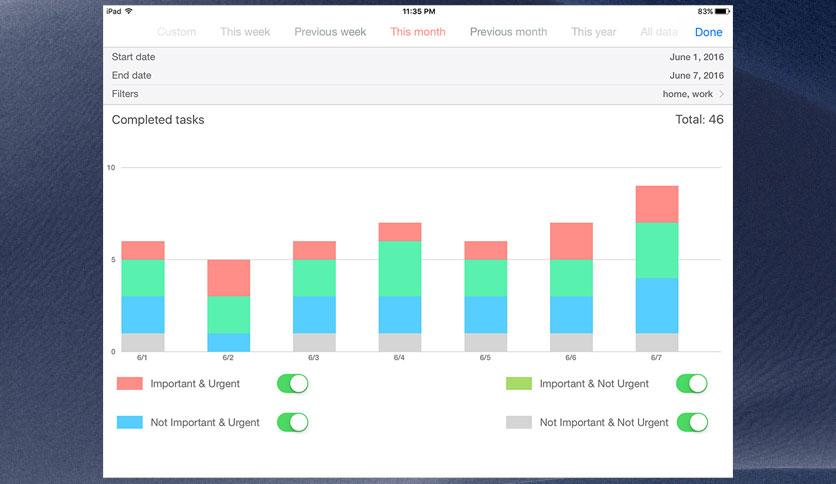Tap the 6/7 bar in the chart
The width and height of the screenshot is (836, 484).
657,268
